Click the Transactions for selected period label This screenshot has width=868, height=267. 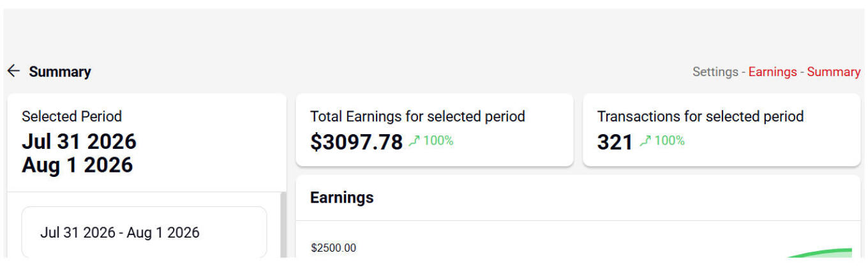700,116
